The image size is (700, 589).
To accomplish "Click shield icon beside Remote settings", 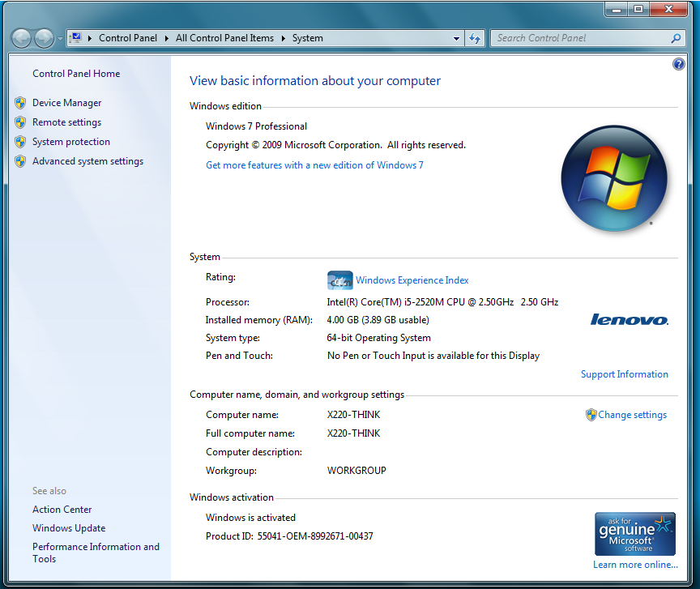I will pyautogui.click(x=20, y=122).
